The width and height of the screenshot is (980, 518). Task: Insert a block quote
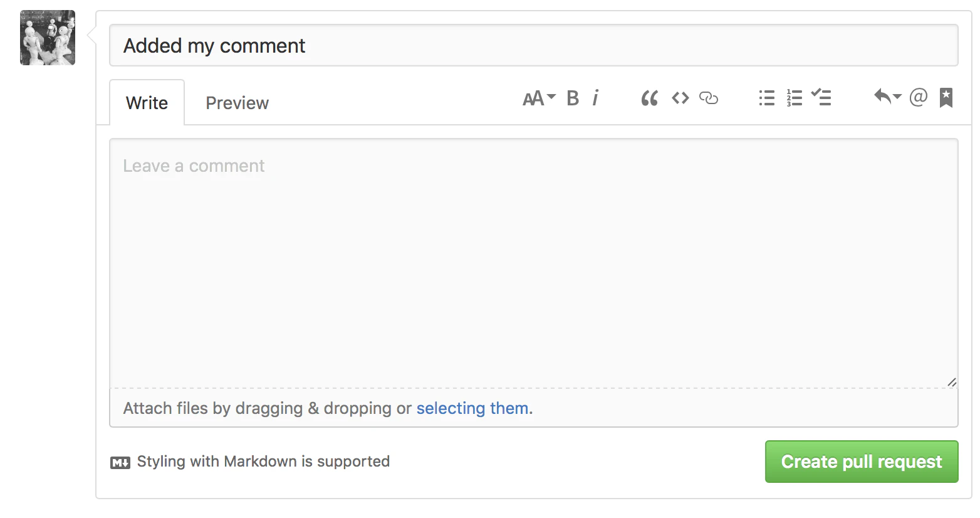tap(650, 98)
